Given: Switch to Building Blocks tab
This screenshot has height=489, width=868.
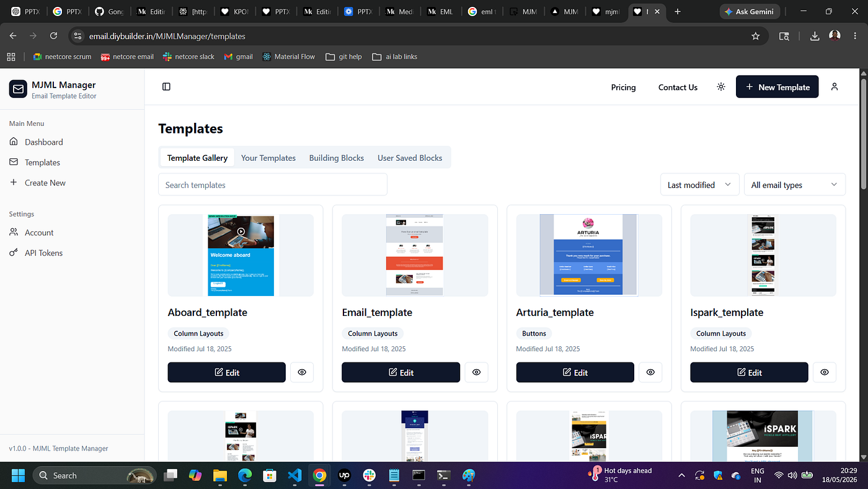Looking at the screenshot, I should (337, 158).
